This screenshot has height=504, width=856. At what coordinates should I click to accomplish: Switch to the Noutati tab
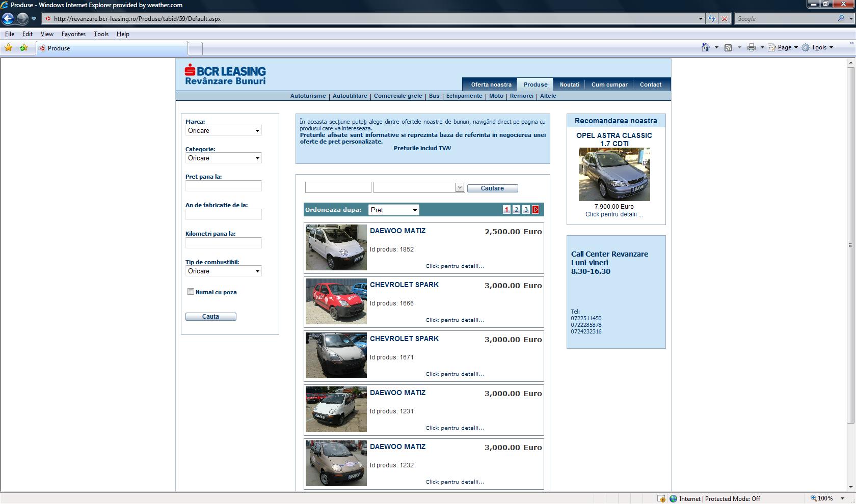point(569,85)
